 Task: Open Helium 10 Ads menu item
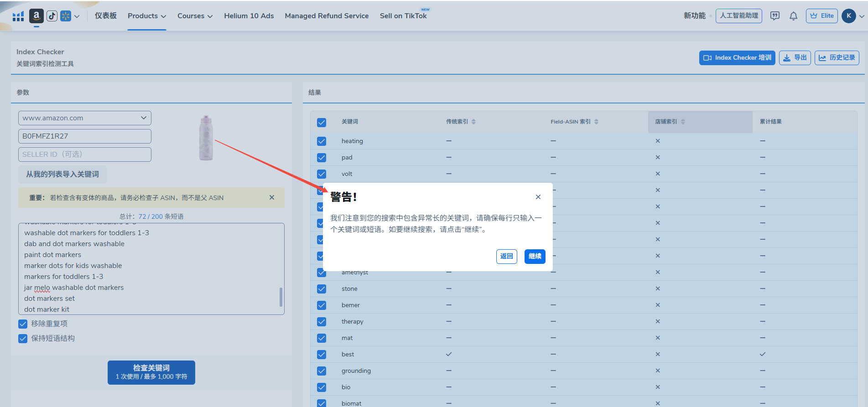coord(249,16)
